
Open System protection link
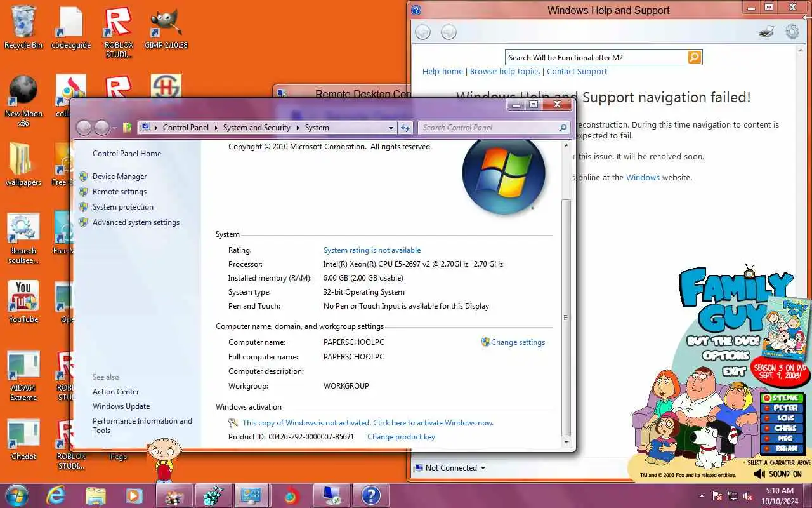[123, 207]
